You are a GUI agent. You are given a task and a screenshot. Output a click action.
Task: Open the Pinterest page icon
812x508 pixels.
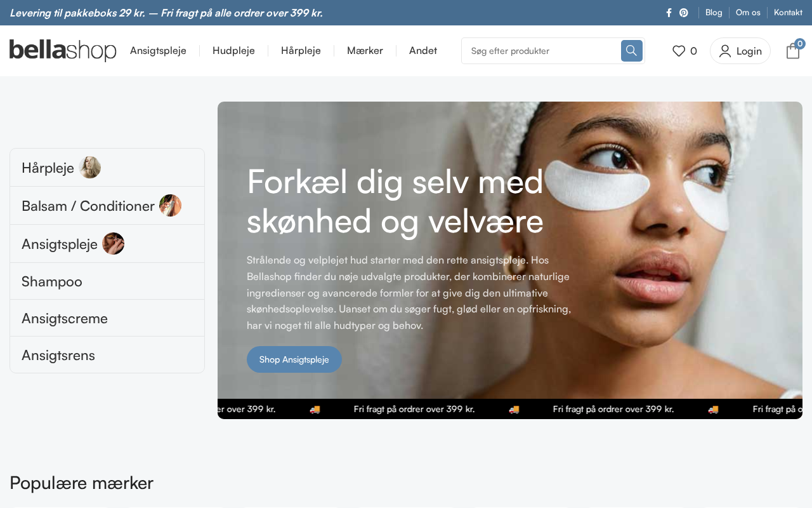684,13
